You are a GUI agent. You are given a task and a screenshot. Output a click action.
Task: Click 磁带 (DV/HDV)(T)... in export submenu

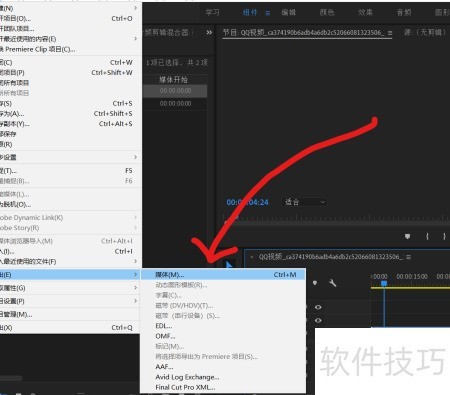tap(223, 305)
